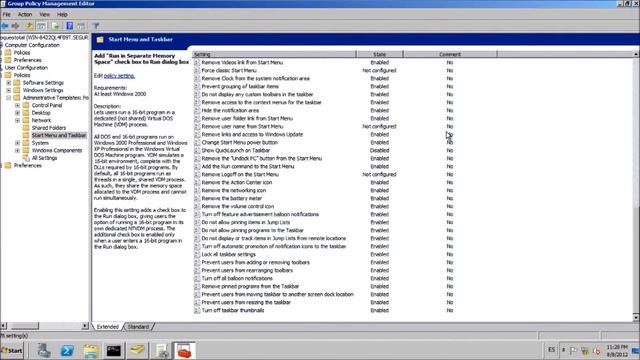The height and width of the screenshot is (360, 640).
Task: Click the Export List toolbar icon
Action: (56, 26)
